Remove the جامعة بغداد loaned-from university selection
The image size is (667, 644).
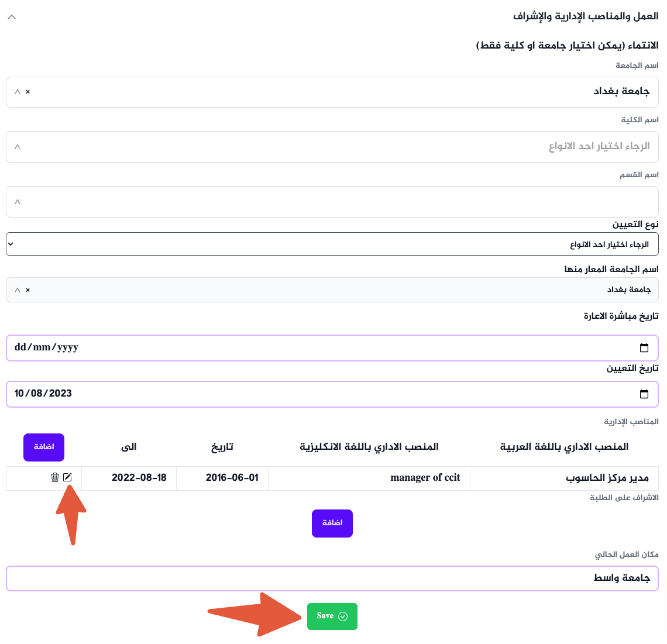(x=27, y=290)
